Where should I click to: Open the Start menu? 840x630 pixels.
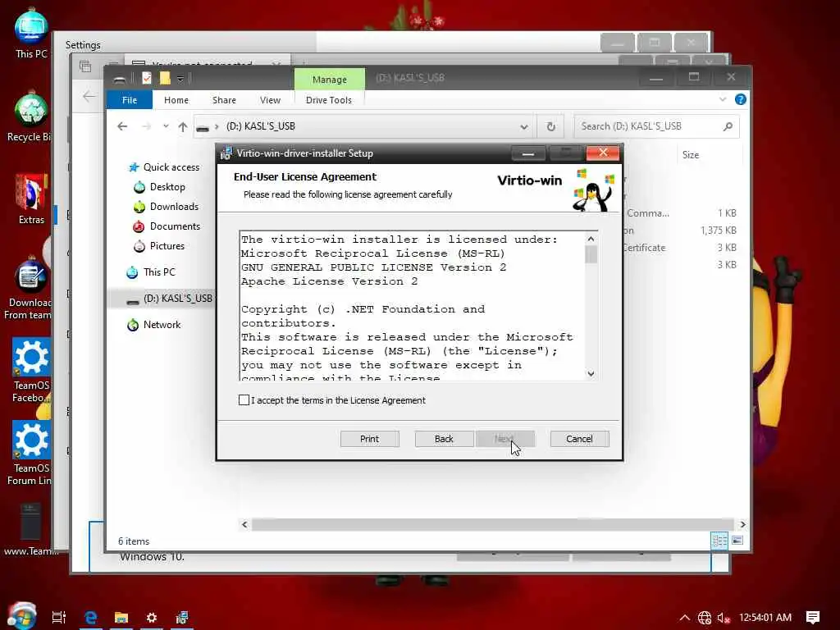tap(21, 616)
